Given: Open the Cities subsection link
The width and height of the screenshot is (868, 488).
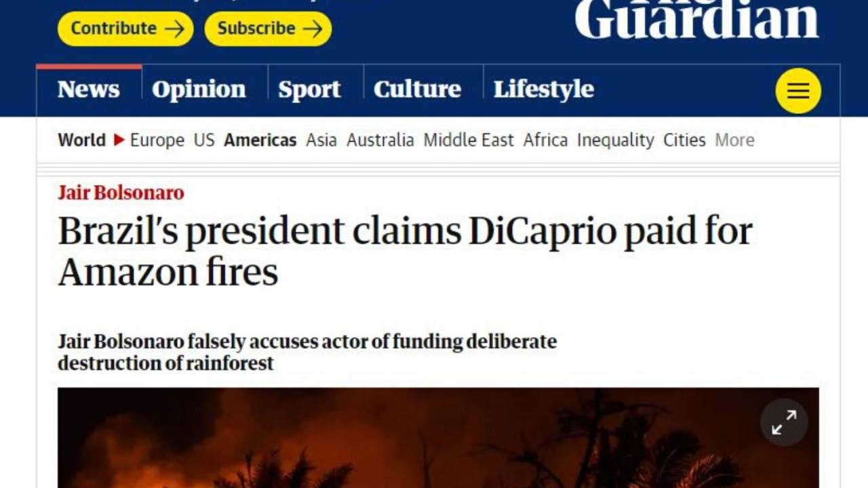Looking at the screenshot, I should click(684, 140).
